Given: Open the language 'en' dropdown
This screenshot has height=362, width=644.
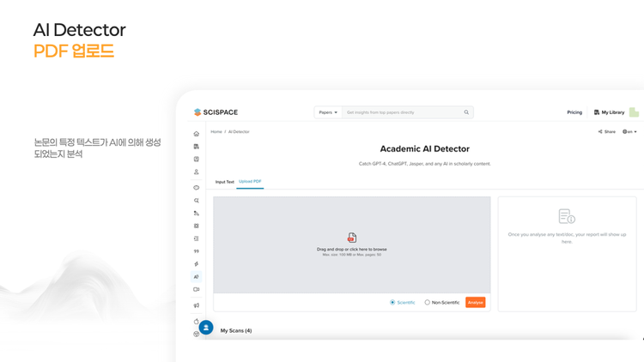Looking at the screenshot, I should [629, 132].
